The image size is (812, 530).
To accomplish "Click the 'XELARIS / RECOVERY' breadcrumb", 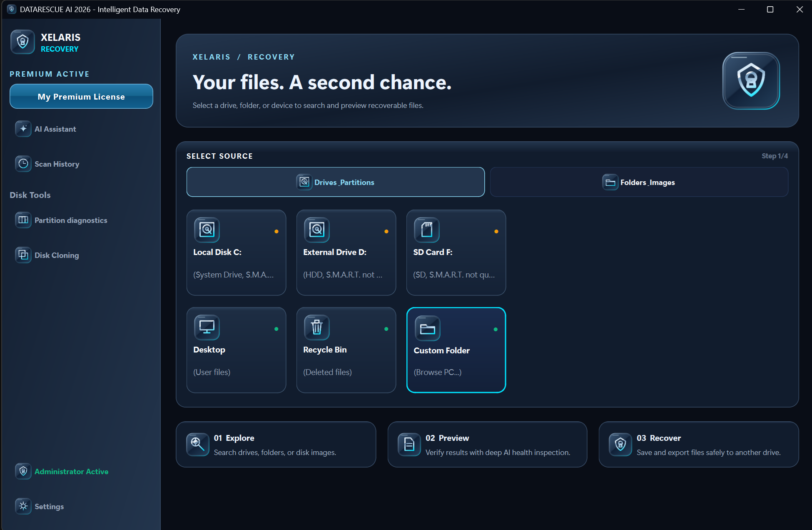I will (x=244, y=57).
